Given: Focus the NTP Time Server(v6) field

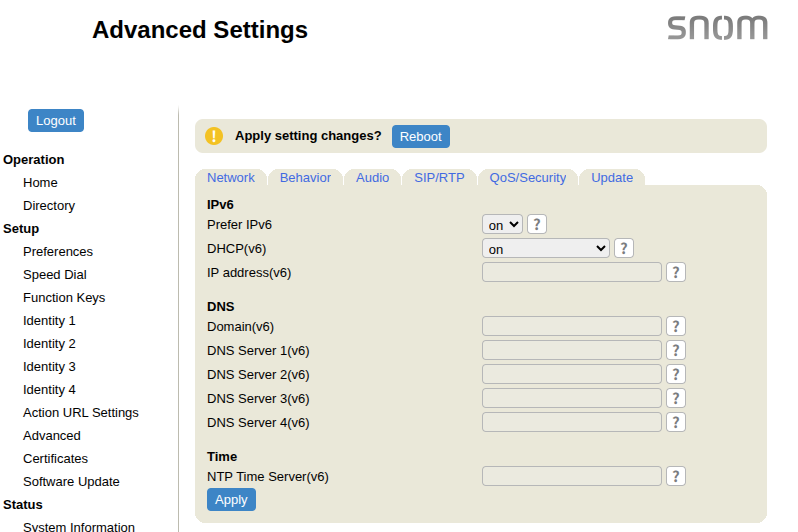Looking at the screenshot, I should 572,476.
